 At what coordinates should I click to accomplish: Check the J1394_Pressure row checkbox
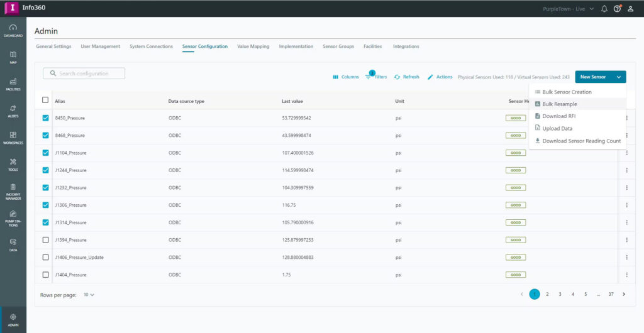tap(45, 240)
